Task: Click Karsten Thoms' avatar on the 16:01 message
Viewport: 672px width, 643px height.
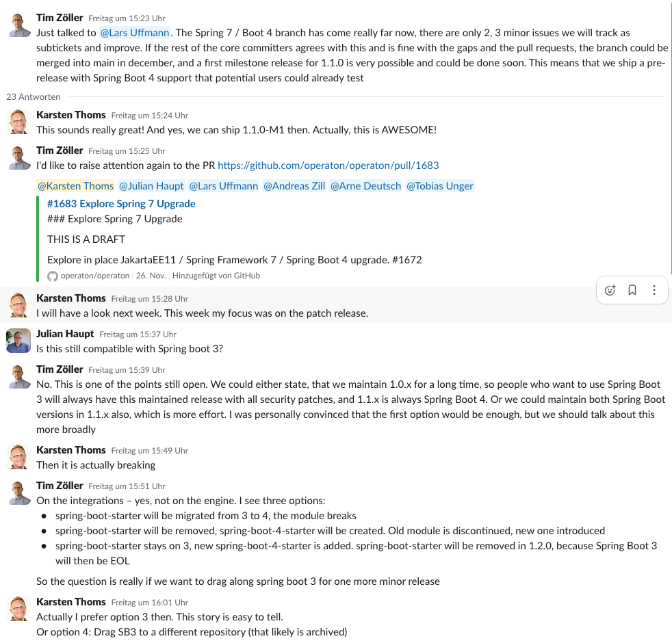Action: click(x=18, y=609)
